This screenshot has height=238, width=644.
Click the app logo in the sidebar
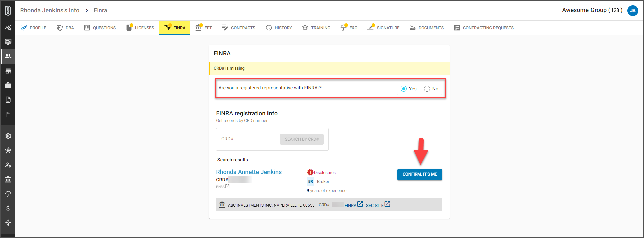click(x=8, y=11)
